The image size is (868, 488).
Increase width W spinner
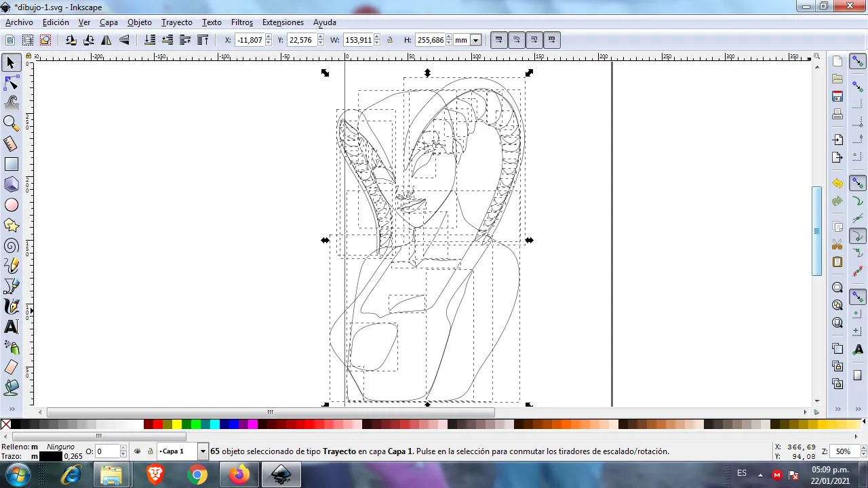377,37
